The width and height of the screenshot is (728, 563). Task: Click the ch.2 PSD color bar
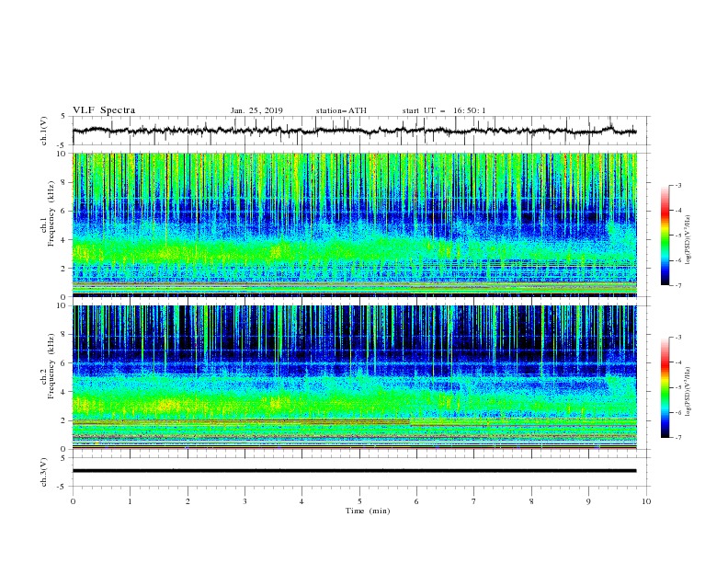[665, 387]
